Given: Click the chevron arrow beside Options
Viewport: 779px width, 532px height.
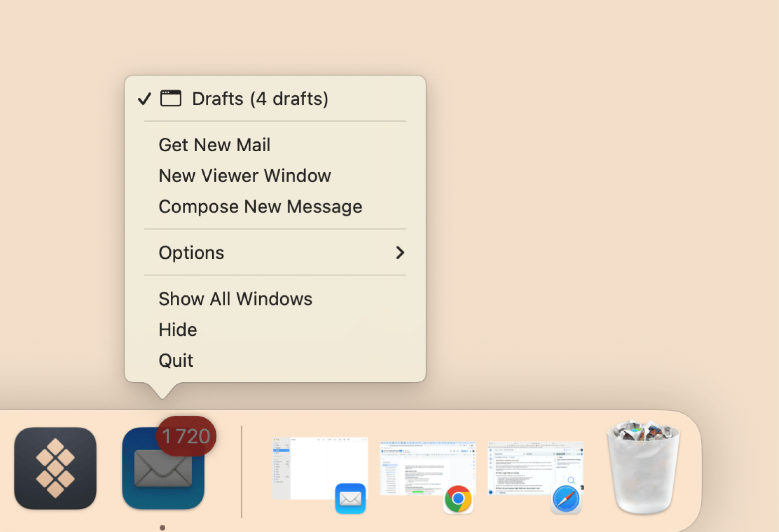Looking at the screenshot, I should (x=399, y=253).
